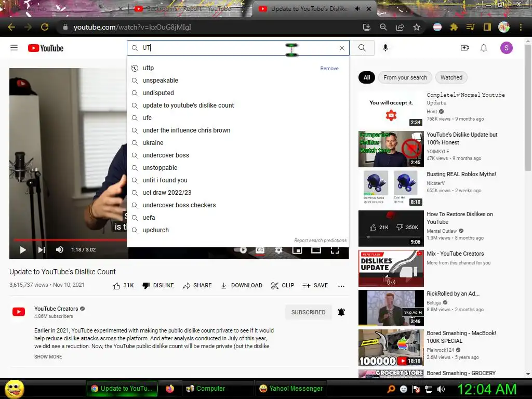Switch to miniplayer
The height and width of the screenshot is (399, 532).
tap(297, 250)
